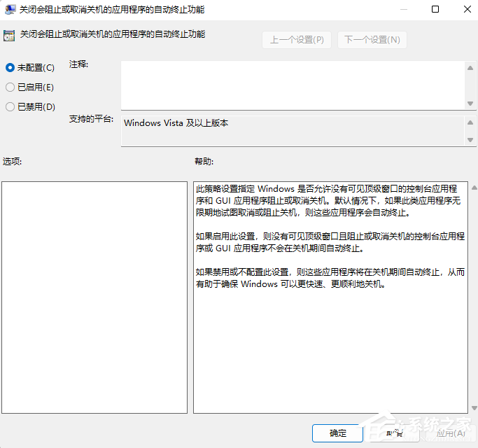Click the help text paragraph starting 此策略设置指定
The image size is (478, 448).
point(328,201)
